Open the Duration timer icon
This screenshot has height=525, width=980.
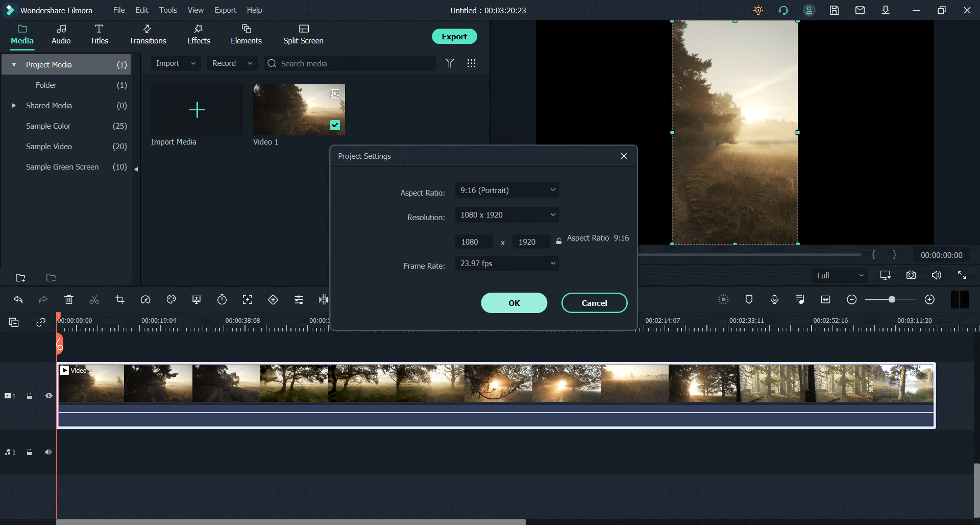click(x=222, y=300)
